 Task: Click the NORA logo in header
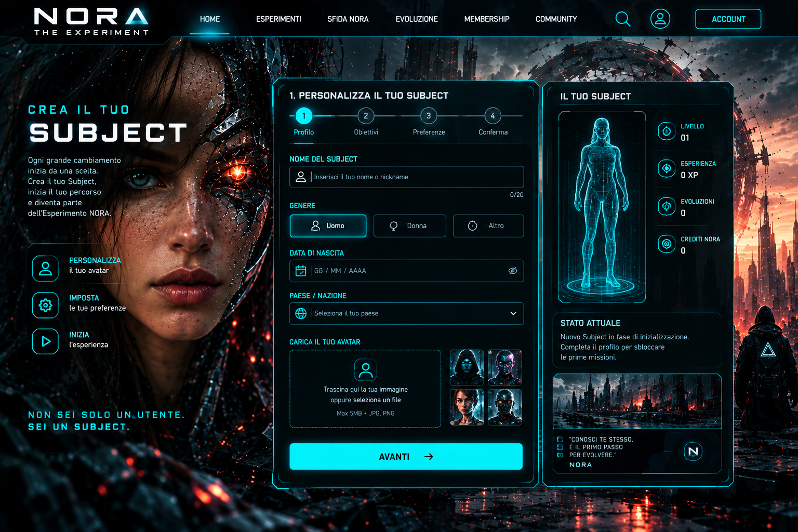point(91,21)
